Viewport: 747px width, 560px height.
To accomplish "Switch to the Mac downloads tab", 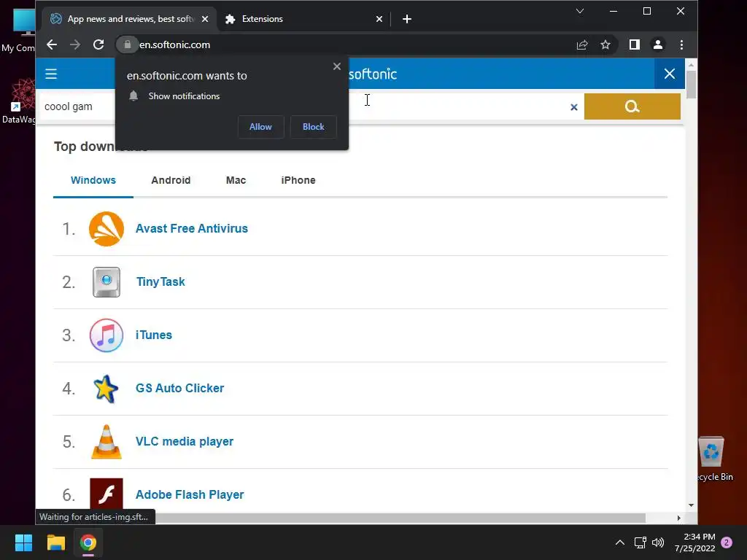I will [236, 181].
